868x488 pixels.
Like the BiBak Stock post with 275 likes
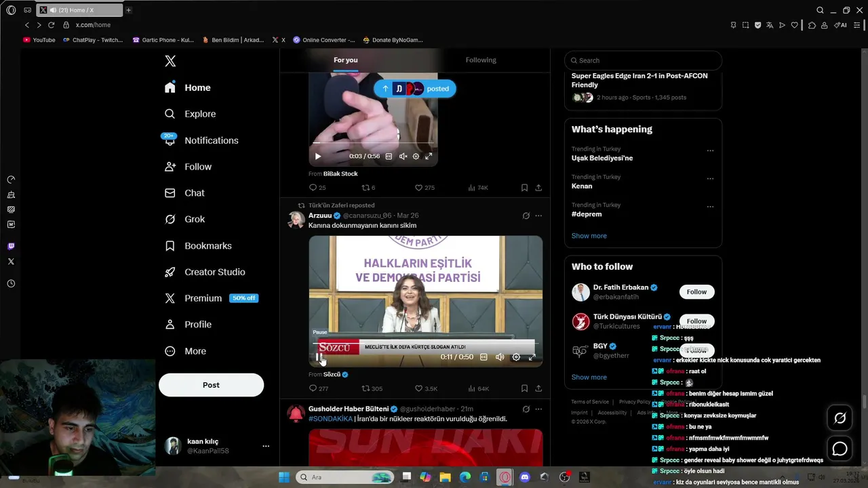425,188
